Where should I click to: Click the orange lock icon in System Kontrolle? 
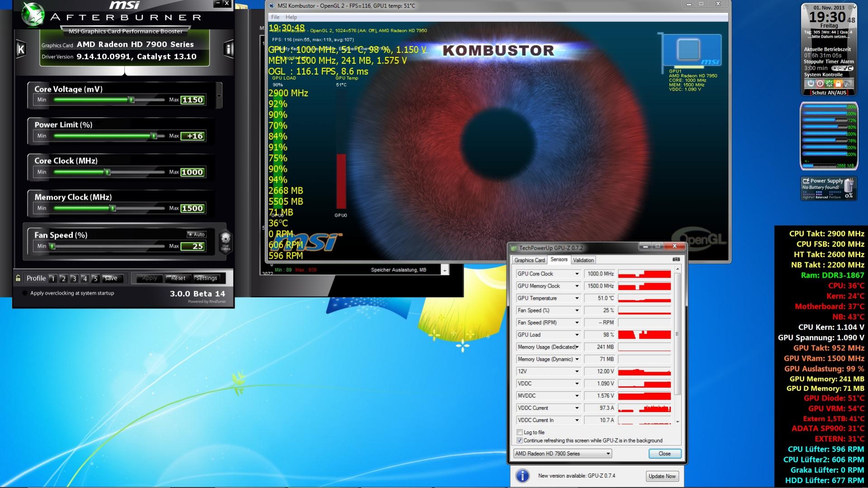(x=838, y=84)
